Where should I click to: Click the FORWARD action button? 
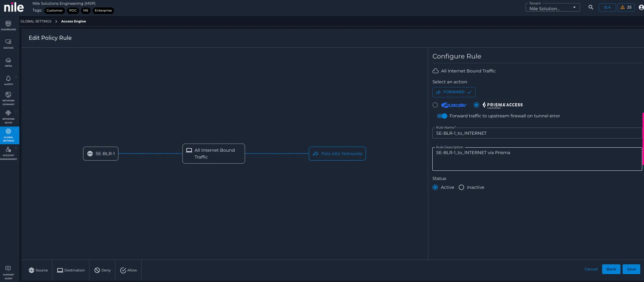(454, 92)
